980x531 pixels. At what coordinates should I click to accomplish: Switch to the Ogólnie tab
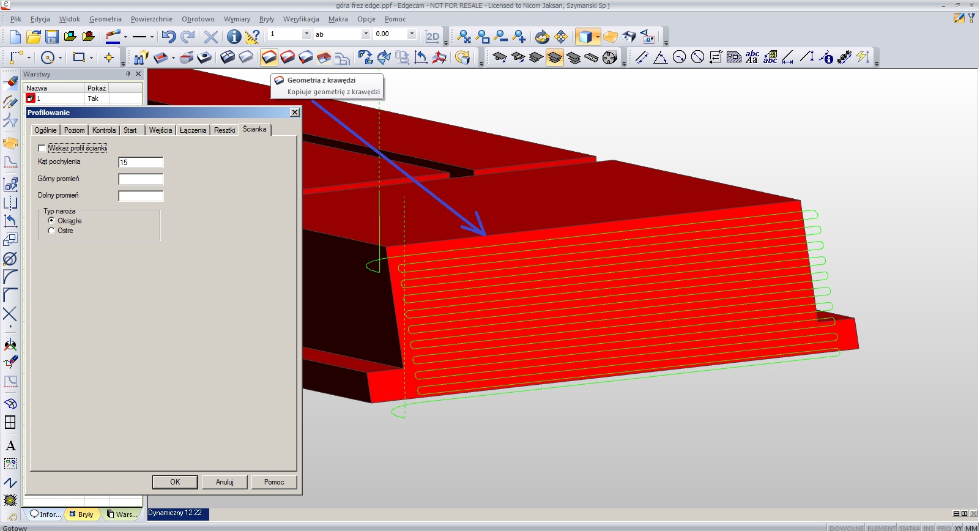(45, 130)
